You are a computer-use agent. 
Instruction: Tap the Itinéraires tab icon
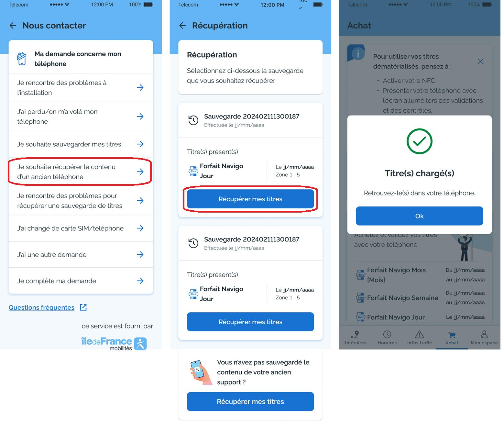coord(355,334)
